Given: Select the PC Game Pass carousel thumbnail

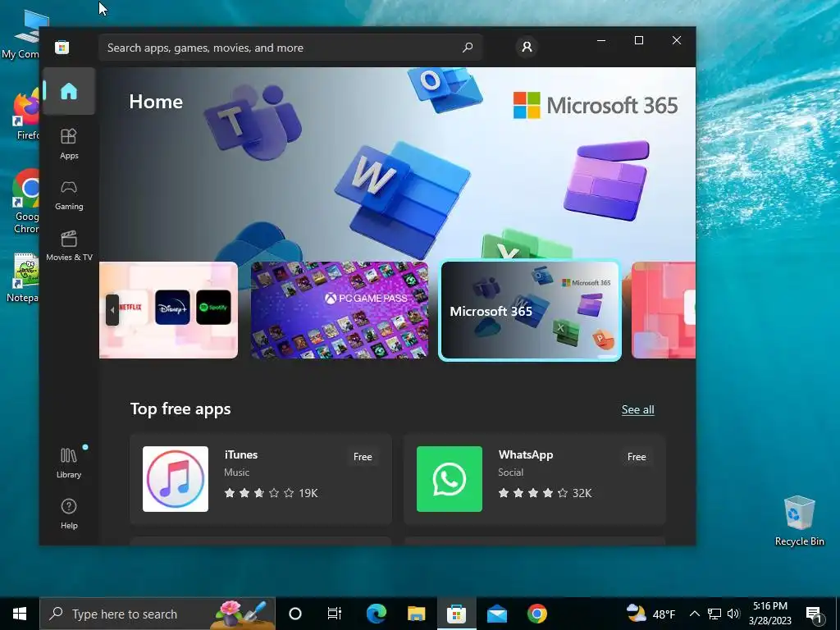Looking at the screenshot, I should pyautogui.click(x=340, y=309).
